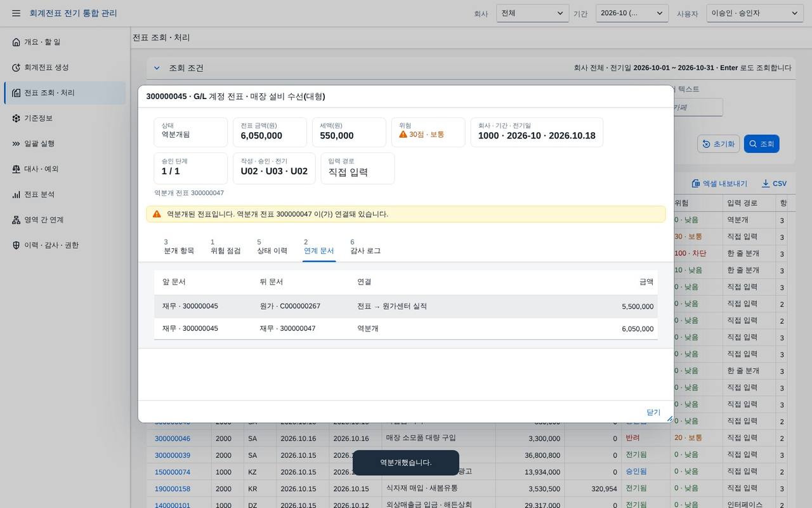Click the 금액 column header in dialog
Image resolution: width=812 pixels, height=508 pixels.
(646, 282)
